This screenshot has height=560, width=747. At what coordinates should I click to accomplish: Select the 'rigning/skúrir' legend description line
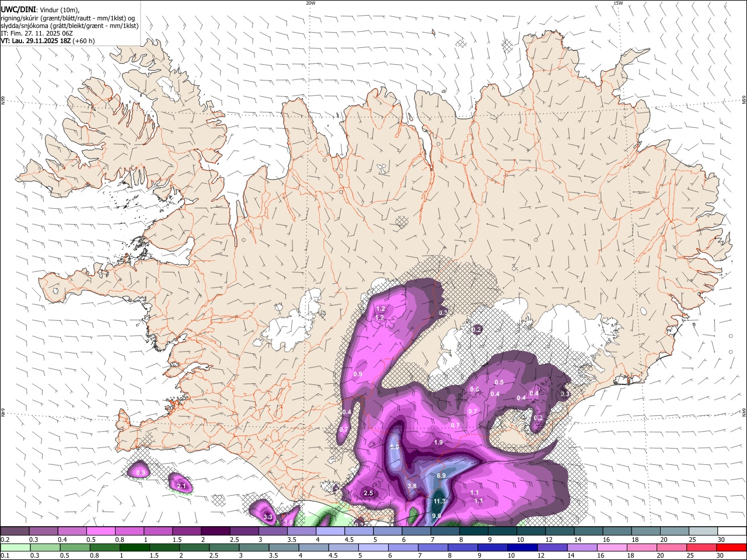68,18
